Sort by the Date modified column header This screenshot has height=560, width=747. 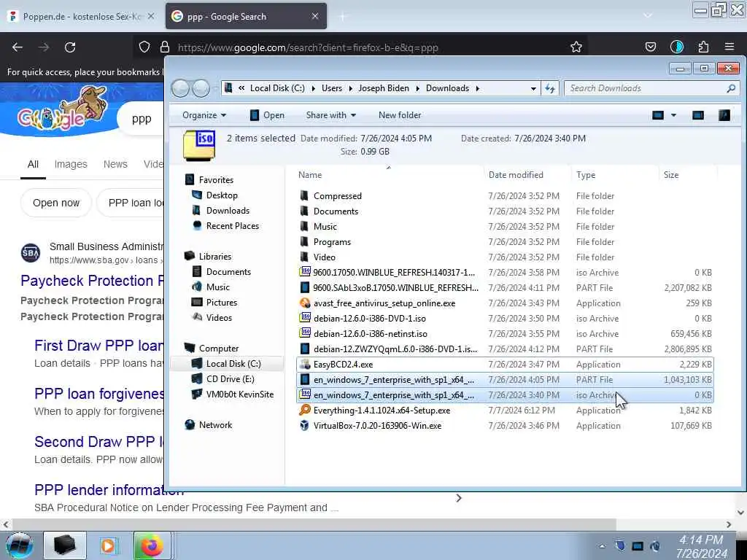(516, 175)
